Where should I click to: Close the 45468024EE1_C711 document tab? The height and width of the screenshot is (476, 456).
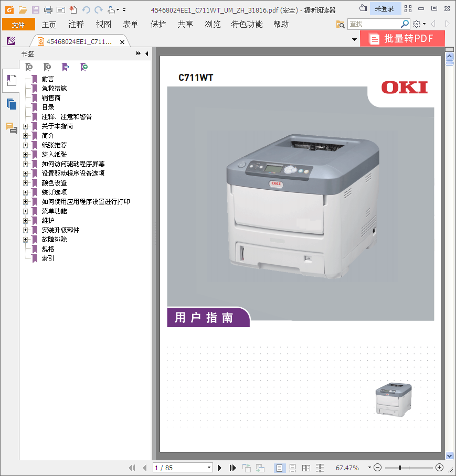pyautogui.click(x=122, y=42)
